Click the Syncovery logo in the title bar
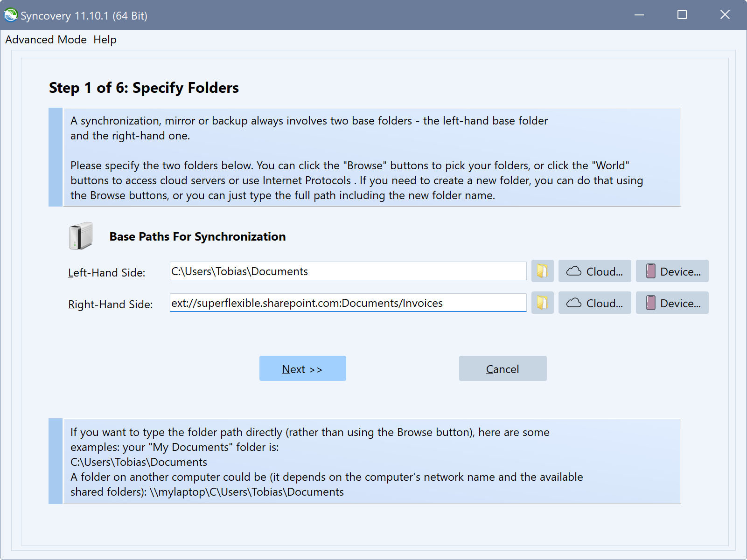The image size is (747, 560). [x=10, y=14]
